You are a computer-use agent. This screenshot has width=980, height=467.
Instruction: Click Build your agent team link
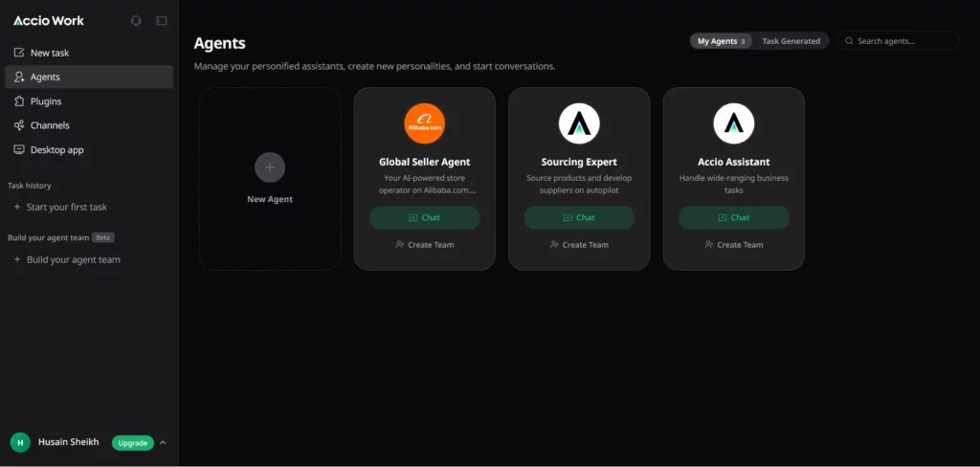(x=74, y=259)
